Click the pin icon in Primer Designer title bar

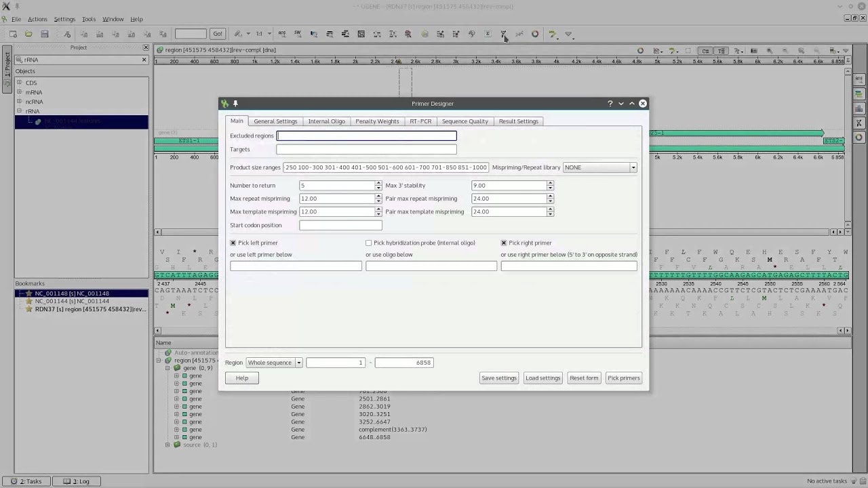pos(235,104)
